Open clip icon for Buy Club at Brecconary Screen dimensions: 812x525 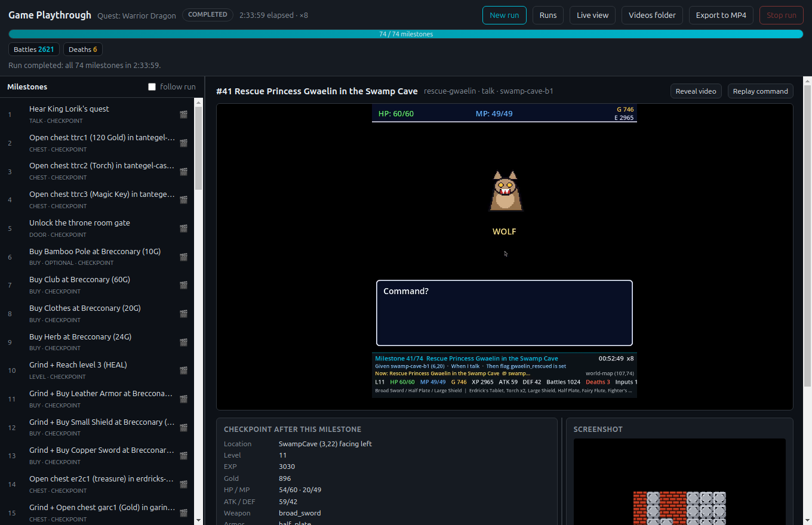click(x=183, y=285)
